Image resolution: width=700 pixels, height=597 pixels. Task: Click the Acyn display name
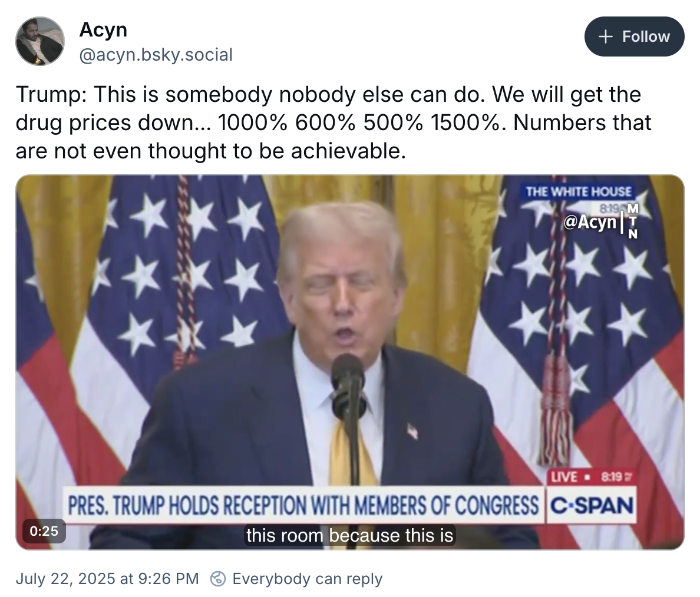click(x=103, y=30)
